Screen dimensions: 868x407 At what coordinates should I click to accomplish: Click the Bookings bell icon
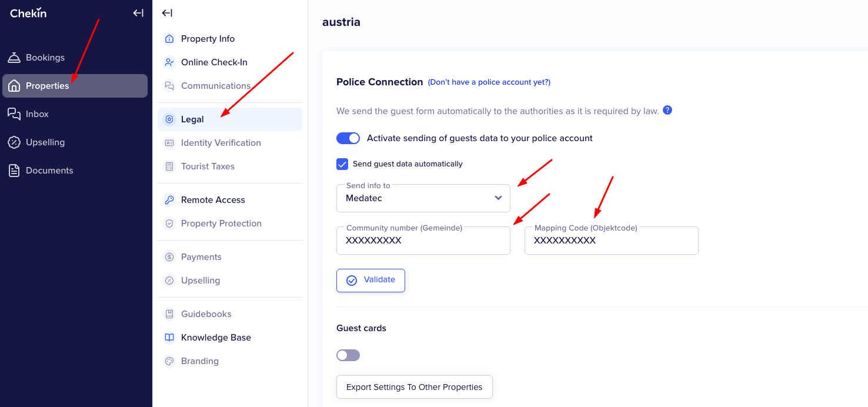tap(14, 58)
